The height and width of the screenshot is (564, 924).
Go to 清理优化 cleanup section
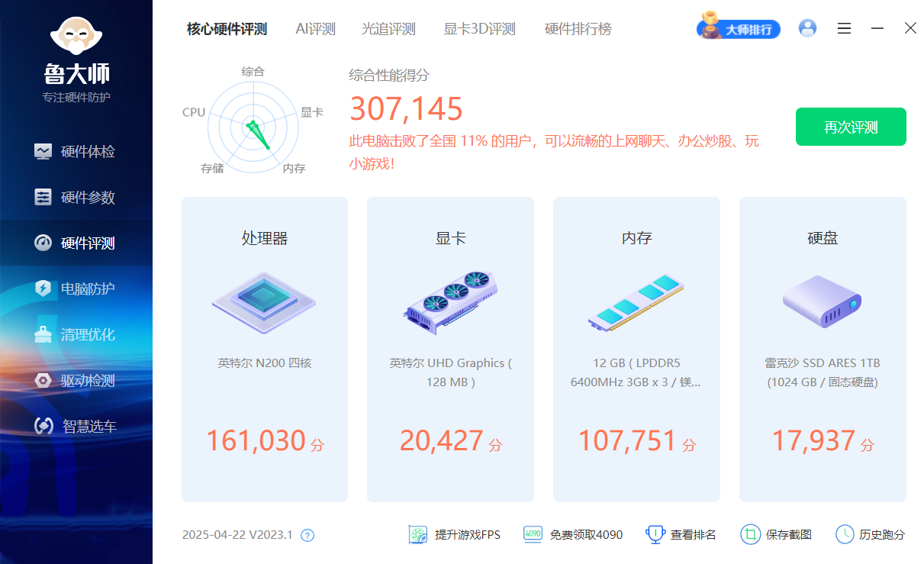coord(75,334)
